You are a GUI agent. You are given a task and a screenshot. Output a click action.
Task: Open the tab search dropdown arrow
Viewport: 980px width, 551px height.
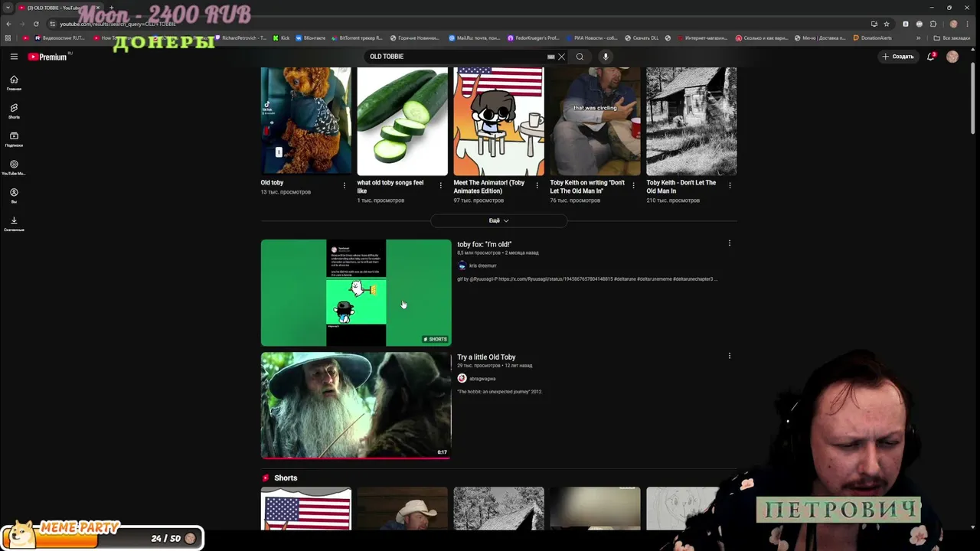pyautogui.click(x=8, y=8)
